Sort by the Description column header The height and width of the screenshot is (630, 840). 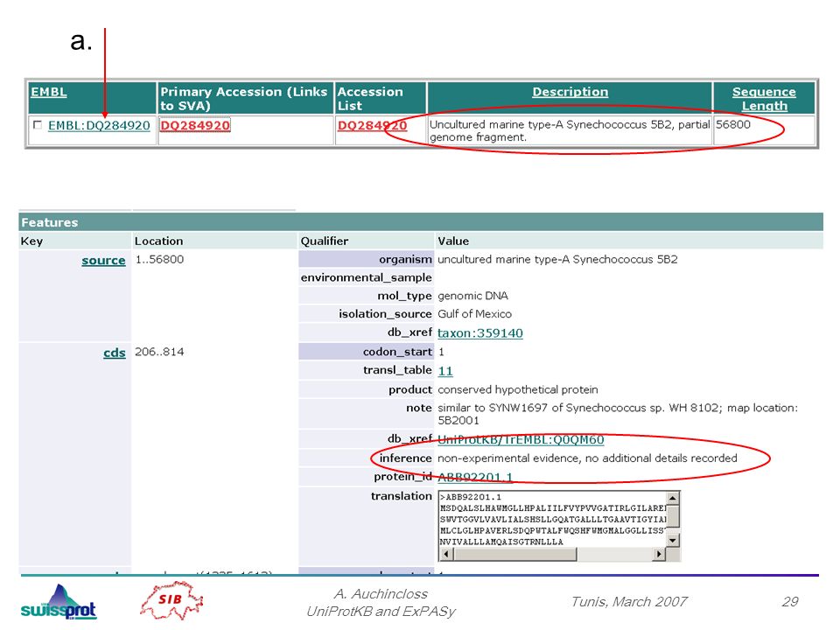click(570, 92)
